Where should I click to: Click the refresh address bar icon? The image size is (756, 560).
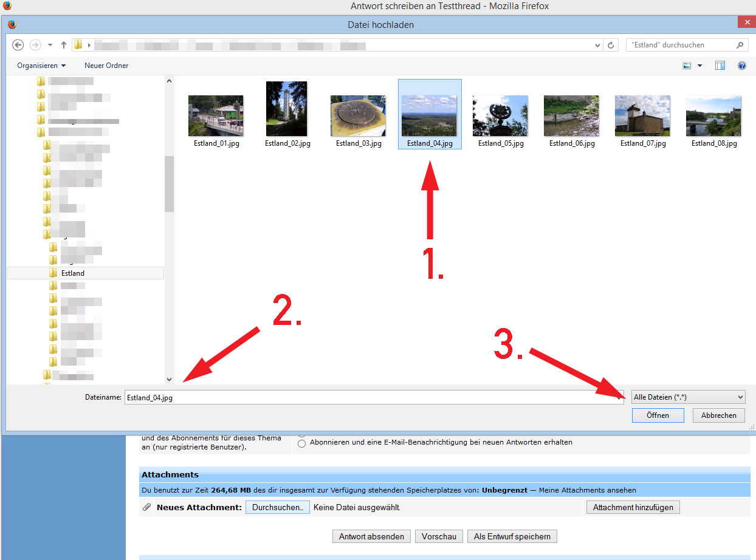coord(611,45)
